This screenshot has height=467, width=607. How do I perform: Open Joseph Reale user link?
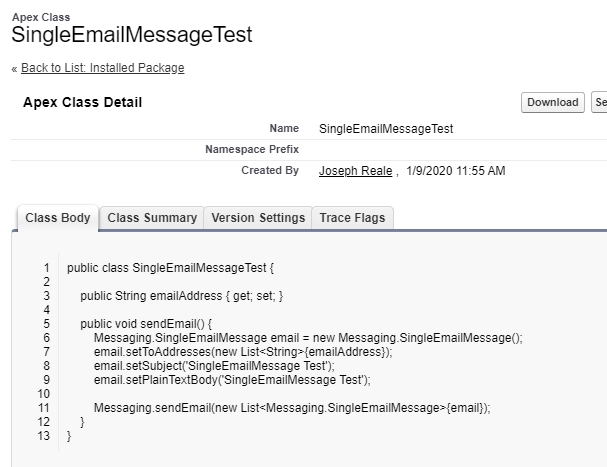pyautogui.click(x=355, y=171)
